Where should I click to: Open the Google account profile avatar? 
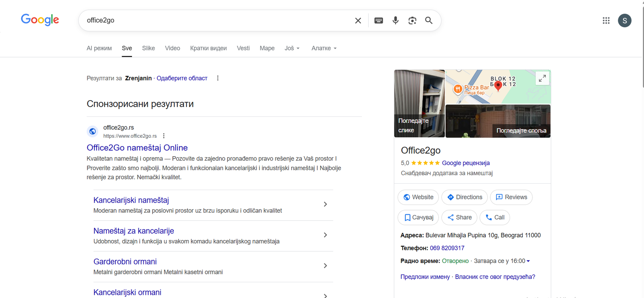(x=624, y=21)
